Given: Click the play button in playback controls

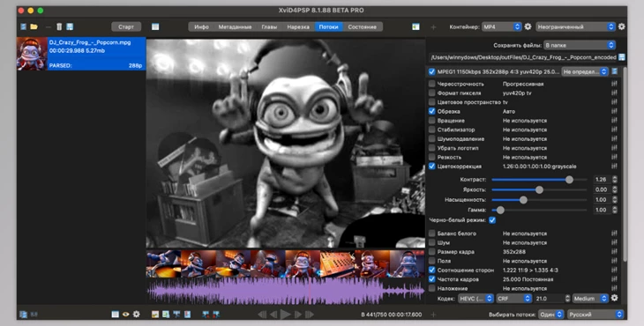Looking at the screenshot, I should 286,315.
